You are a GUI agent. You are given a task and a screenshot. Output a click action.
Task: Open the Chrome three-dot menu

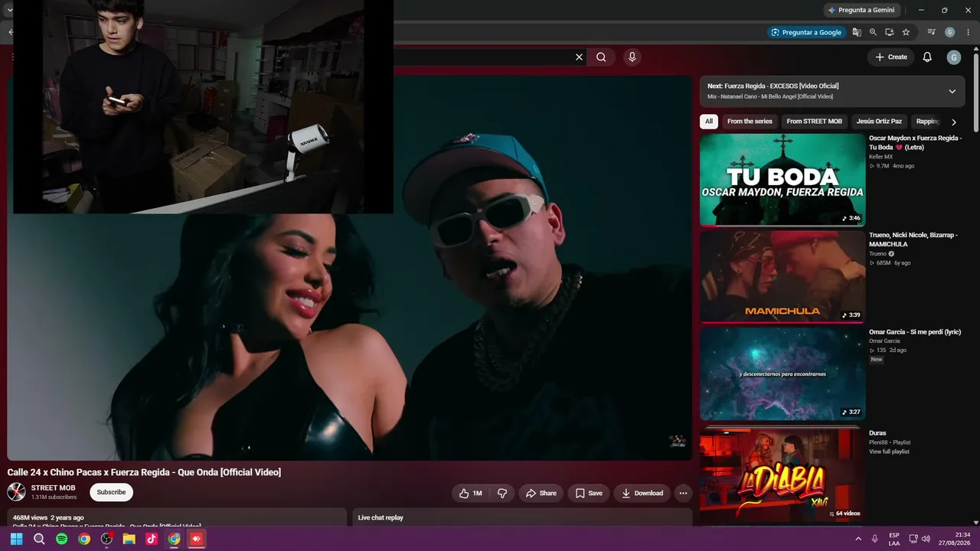tap(969, 32)
